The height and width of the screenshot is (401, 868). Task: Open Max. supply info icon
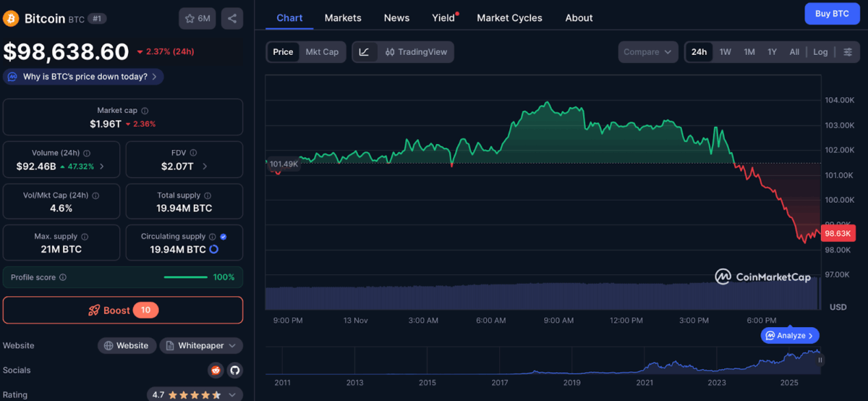click(85, 237)
